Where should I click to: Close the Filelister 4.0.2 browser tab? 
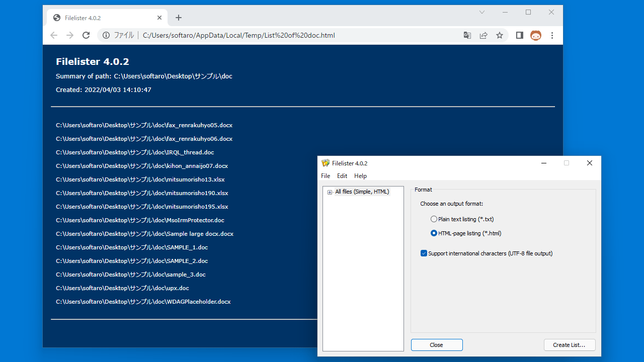pyautogui.click(x=159, y=18)
